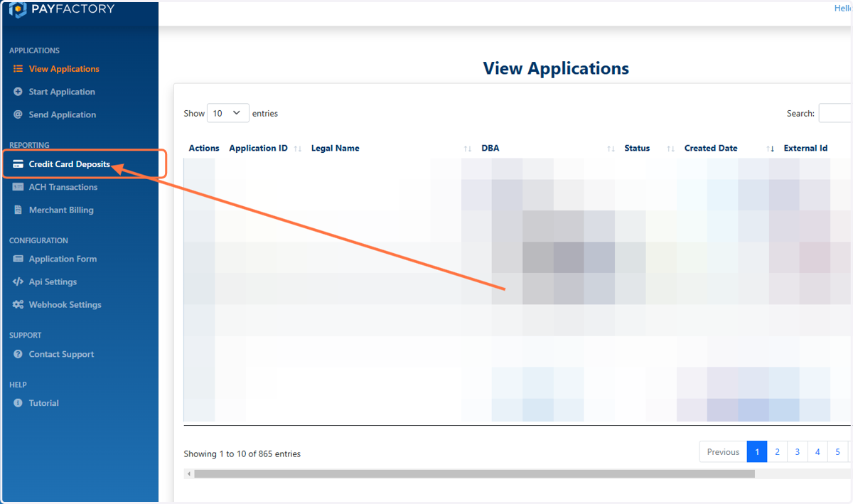Navigate to Merchant Billing

(x=61, y=210)
